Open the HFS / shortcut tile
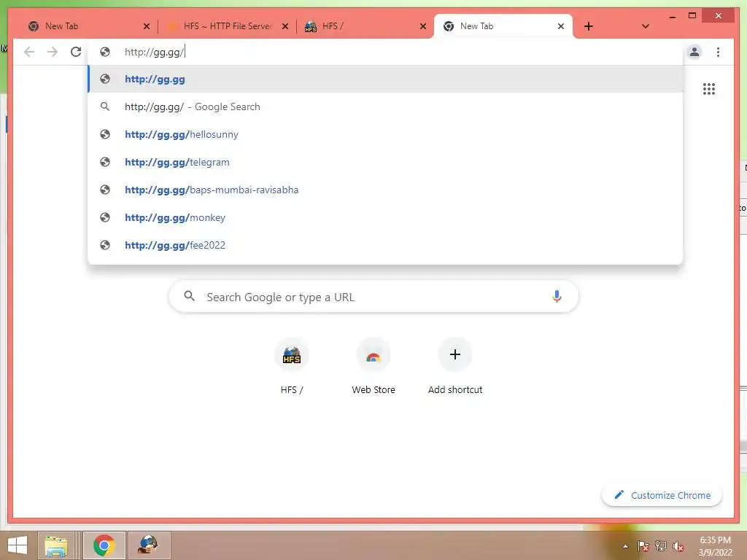 click(292, 367)
